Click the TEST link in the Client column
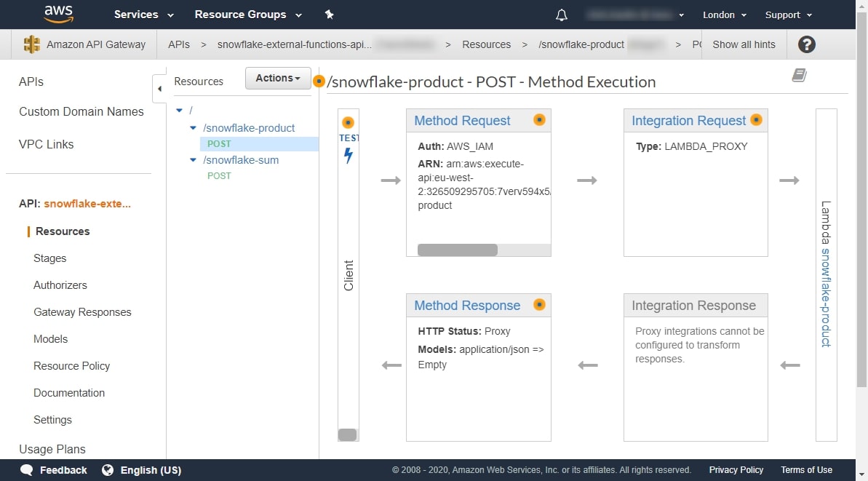This screenshot has height=481, width=868. [349, 138]
